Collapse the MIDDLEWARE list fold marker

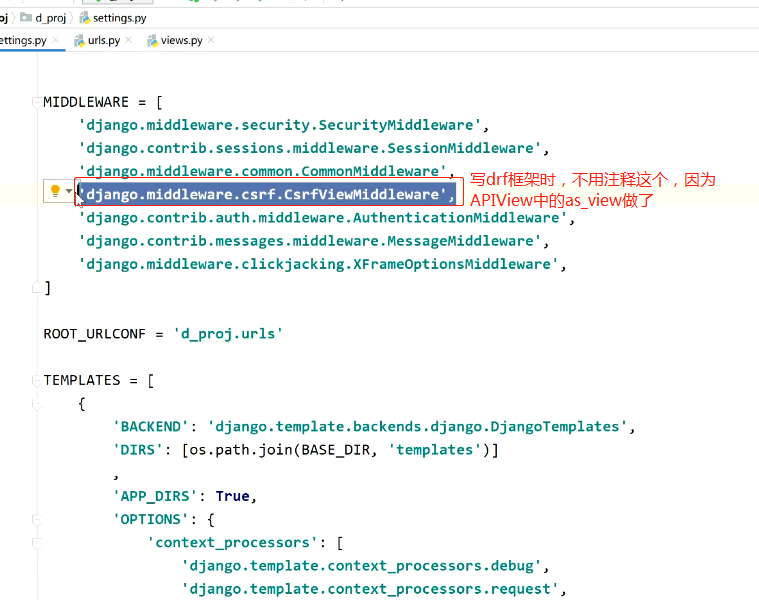36,102
